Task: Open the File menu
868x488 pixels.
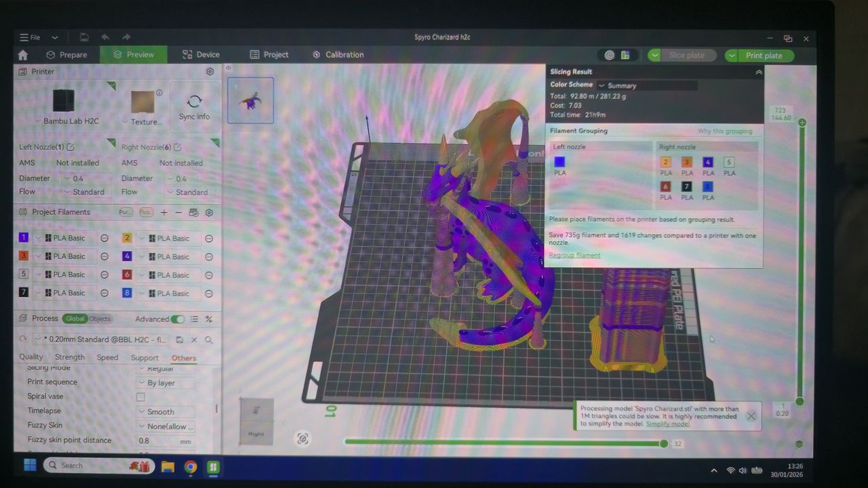Action: tap(30, 37)
